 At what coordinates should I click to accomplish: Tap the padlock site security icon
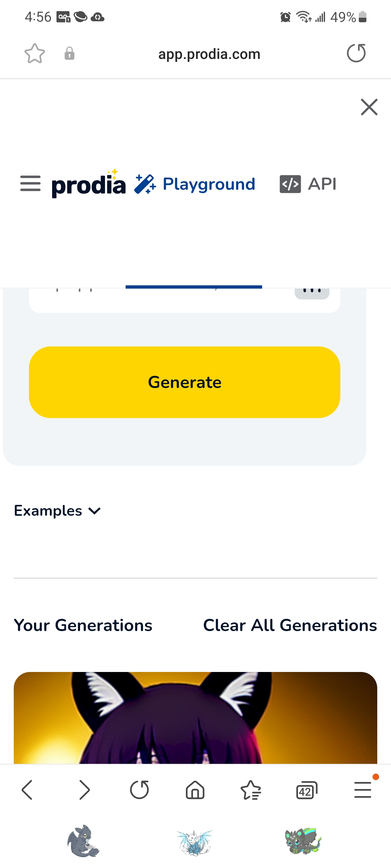70,54
